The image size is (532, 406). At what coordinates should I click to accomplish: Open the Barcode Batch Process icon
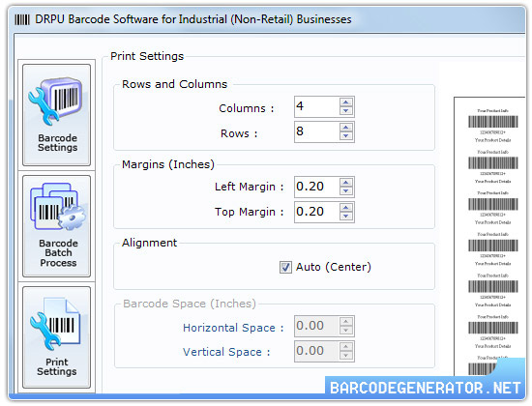point(57,226)
